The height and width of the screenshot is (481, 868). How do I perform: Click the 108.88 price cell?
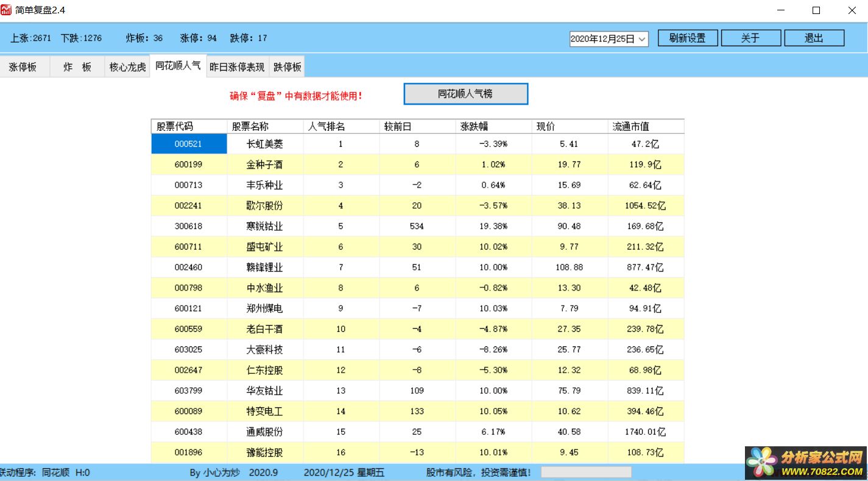[x=570, y=267]
